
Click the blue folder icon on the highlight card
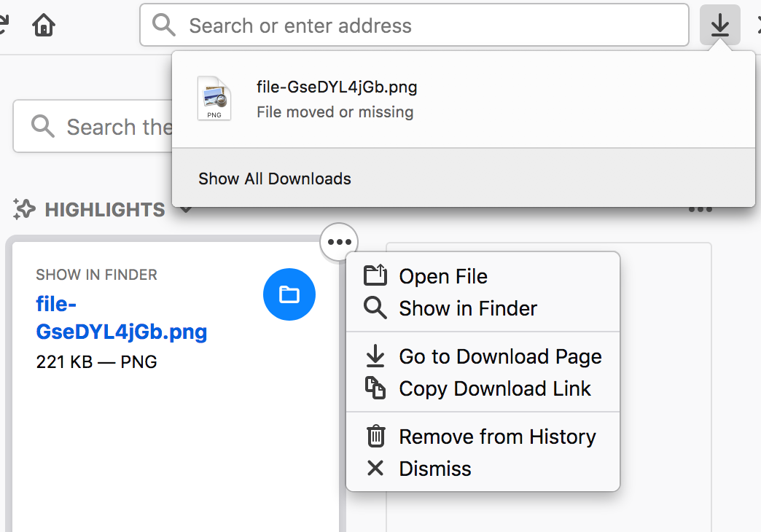pos(289,294)
